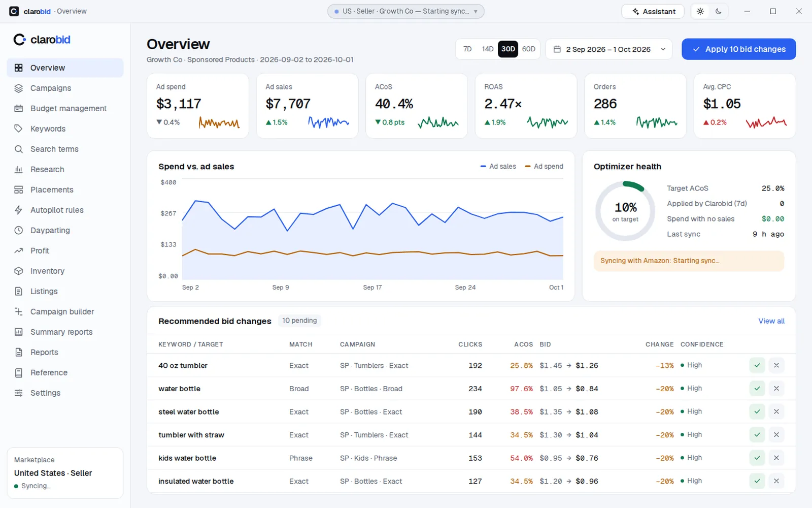812x508 pixels.
Task: Dismiss the kids water bottle recommendation
Action: click(x=776, y=458)
